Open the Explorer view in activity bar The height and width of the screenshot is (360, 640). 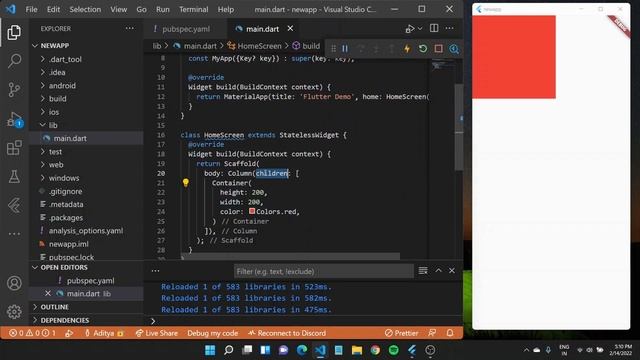14,33
